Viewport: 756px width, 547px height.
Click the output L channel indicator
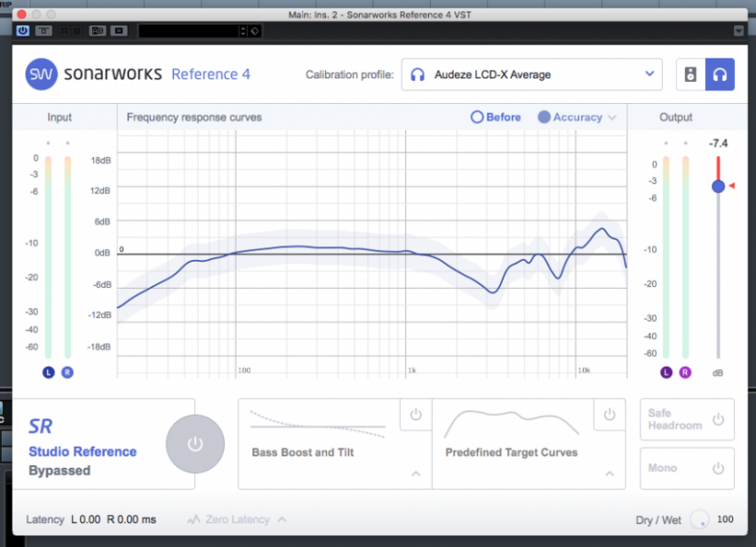(666, 372)
